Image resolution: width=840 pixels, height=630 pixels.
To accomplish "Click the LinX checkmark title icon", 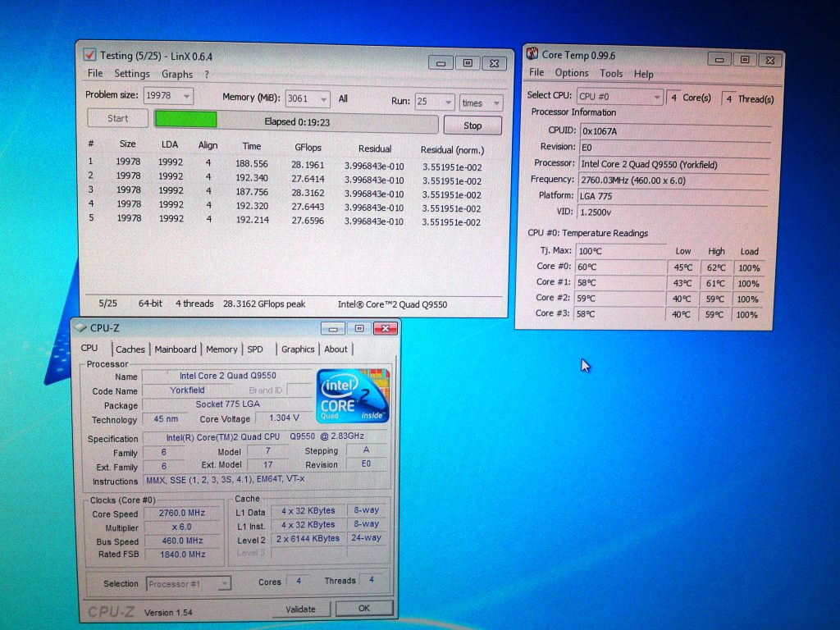I will tap(89, 55).
